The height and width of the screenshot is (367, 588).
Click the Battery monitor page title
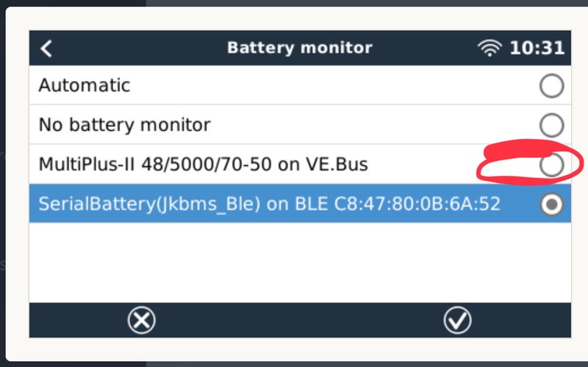pos(299,49)
